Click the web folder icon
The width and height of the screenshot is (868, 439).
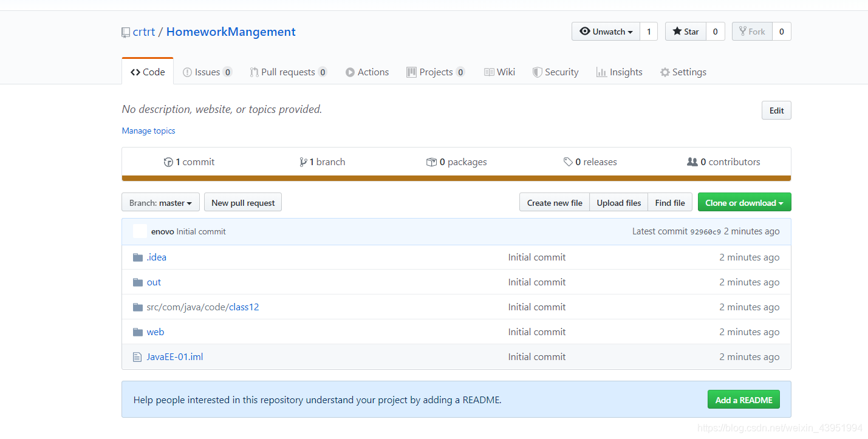pos(138,332)
